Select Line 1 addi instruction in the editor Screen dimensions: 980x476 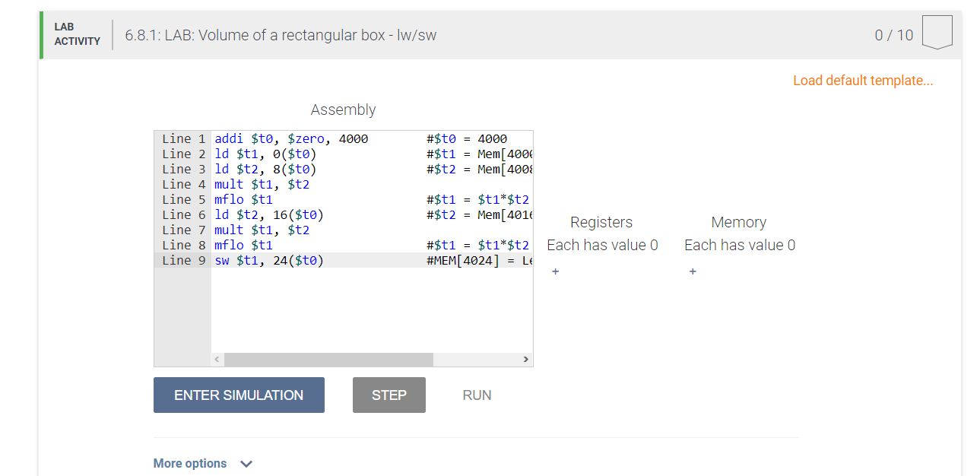(x=291, y=138)
